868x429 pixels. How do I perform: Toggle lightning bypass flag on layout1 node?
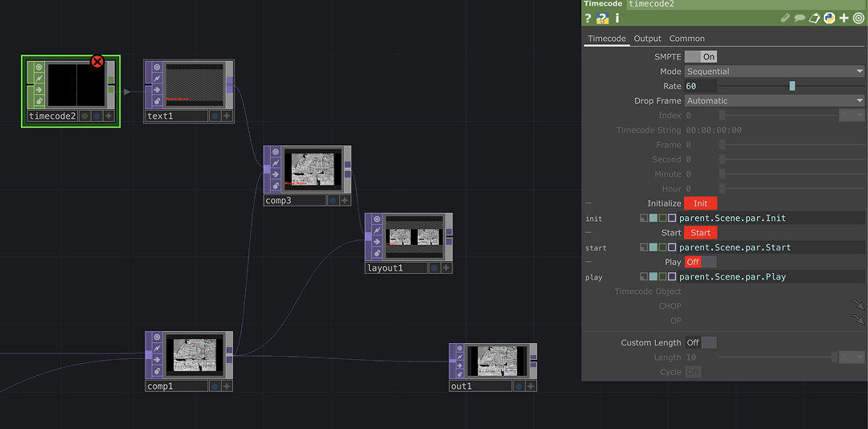(x=377, y=231)
